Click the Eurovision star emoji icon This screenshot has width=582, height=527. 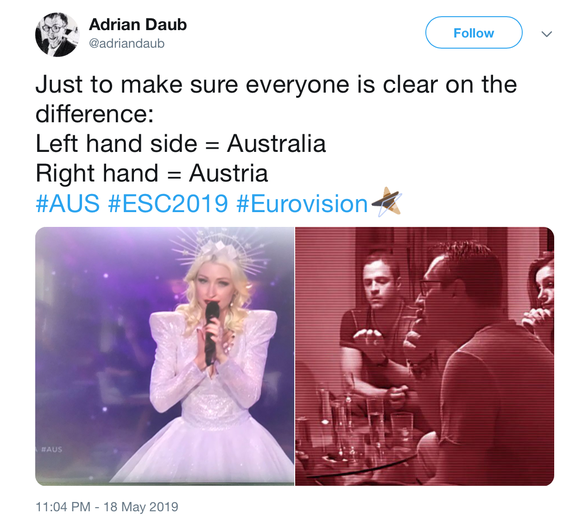click(386, 202)
